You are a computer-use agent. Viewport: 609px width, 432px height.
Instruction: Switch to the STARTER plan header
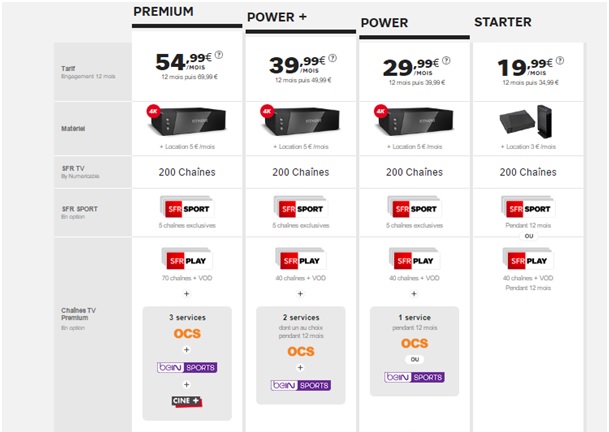point(504,22)
